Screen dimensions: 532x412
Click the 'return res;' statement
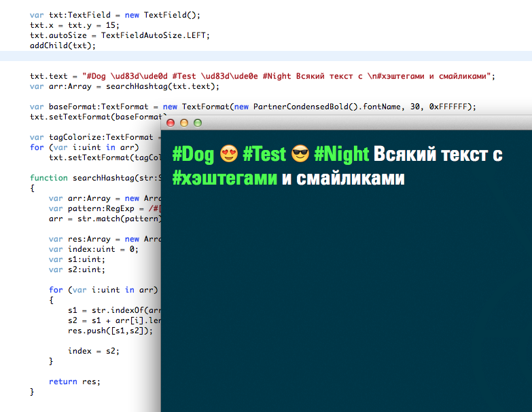(x=75, y=381)
